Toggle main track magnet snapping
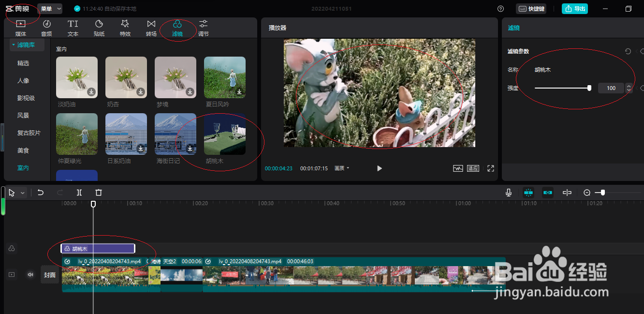This screenshot has width=644, height=314. pyautogui.click(x=528, y=193)
